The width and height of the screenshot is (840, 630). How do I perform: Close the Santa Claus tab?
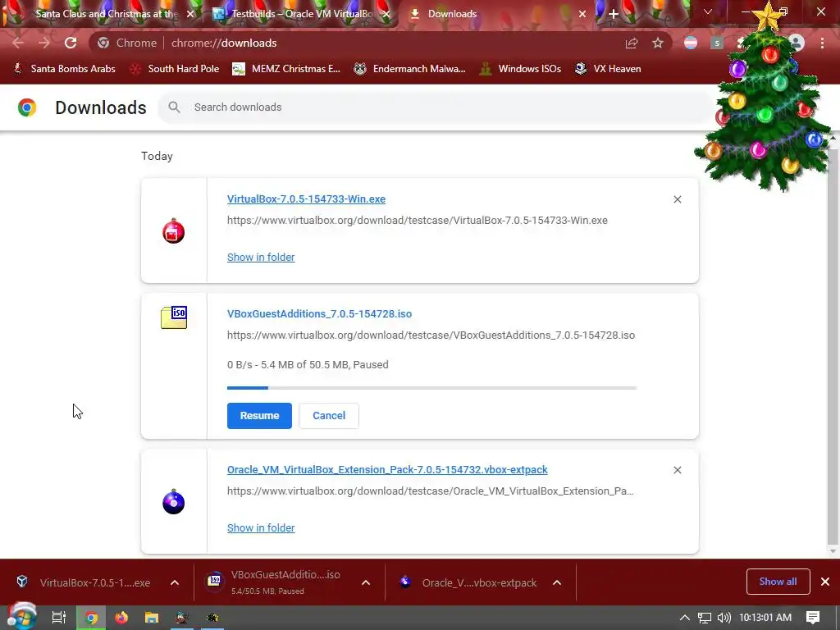point(190,14)
